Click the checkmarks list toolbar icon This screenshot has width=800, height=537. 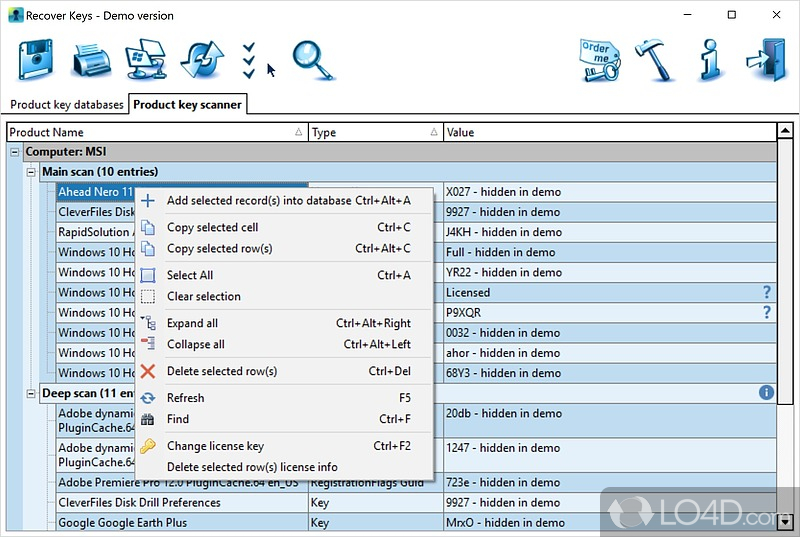tap(250, 60)
